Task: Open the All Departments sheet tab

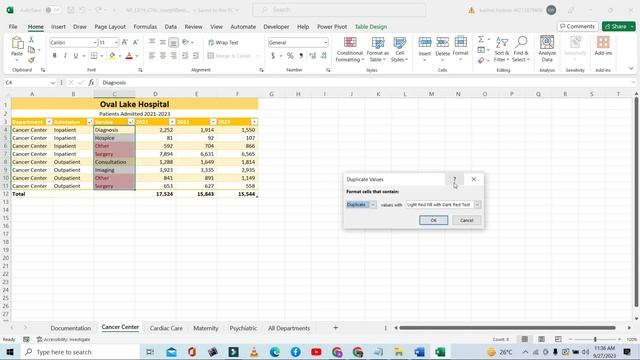Action: pos(289,328)
